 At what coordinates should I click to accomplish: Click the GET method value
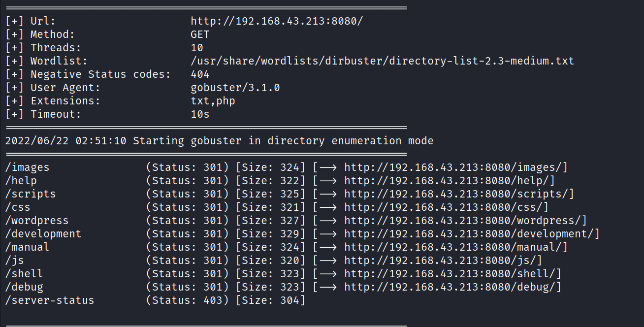[200, 34]
